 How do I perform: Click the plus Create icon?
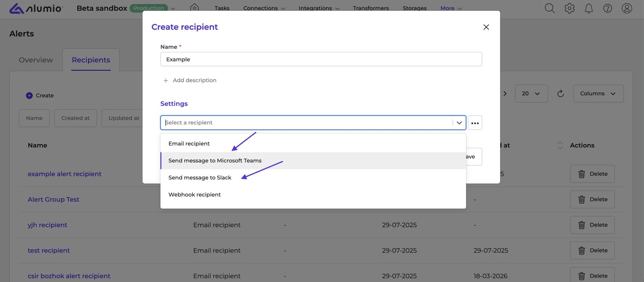click(x=29, y=95)
